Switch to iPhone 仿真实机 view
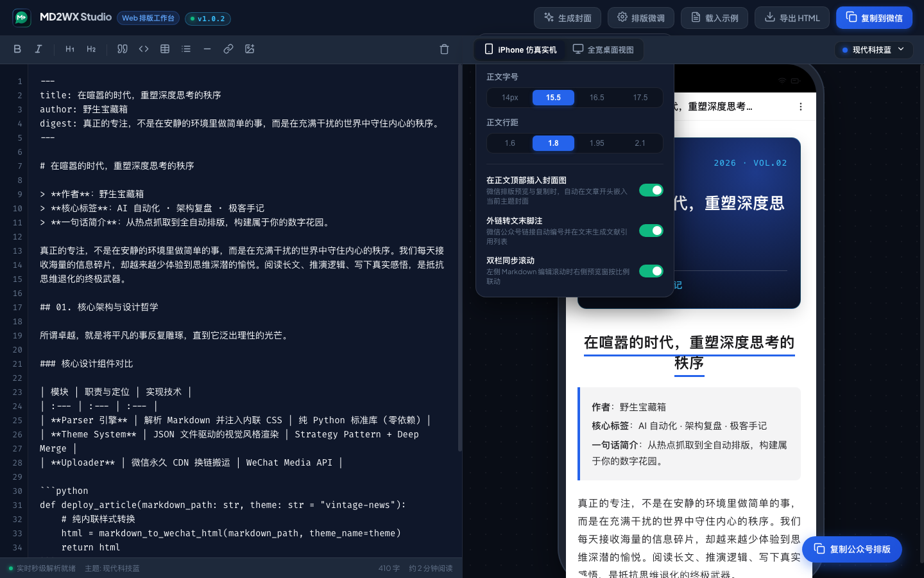Viewport: 924px width, 578px height. (520, 49)
